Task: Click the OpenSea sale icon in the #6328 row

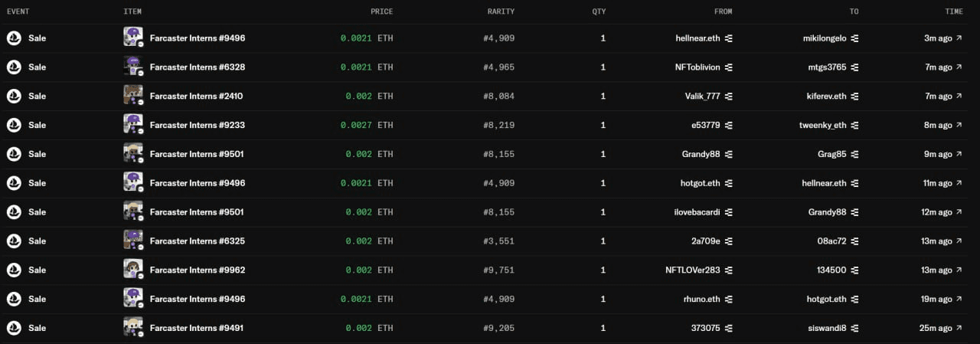Action: pyautogui.click(x=14, y=67)
